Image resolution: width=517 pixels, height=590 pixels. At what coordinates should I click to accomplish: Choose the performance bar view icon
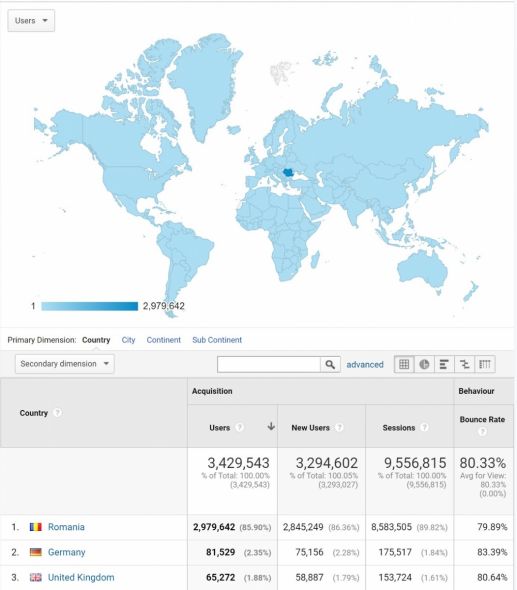(444, 364)
